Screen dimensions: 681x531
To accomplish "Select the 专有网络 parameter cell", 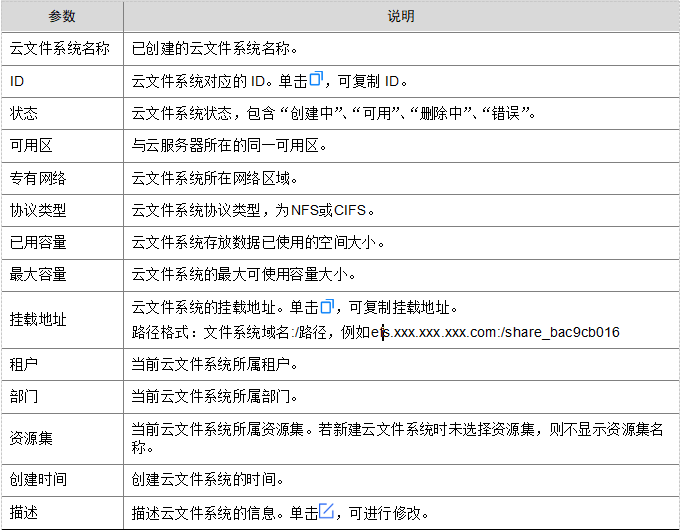I will pyautogui.click(x=63, y=178).
